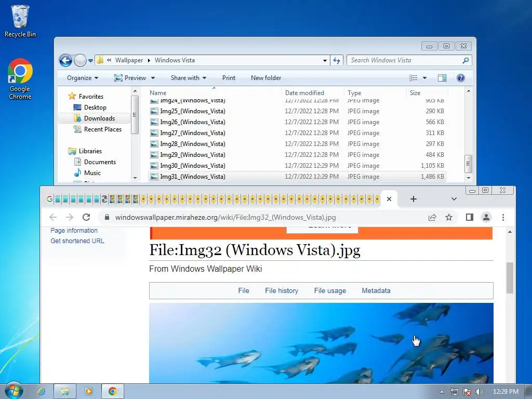Open Chrome tab search chevron
Screen dimensions: 532x399
tap(454, 199)
